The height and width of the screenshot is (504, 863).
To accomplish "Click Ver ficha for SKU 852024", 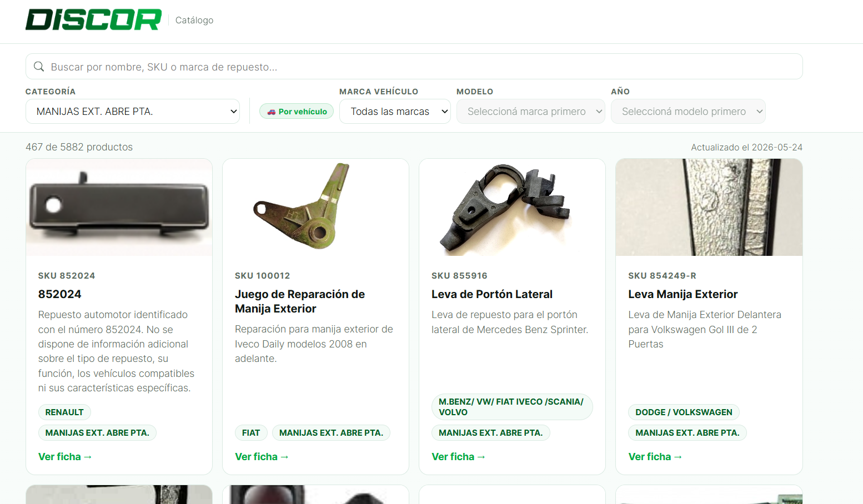I will pyautogui.click(x=65, y=457).
